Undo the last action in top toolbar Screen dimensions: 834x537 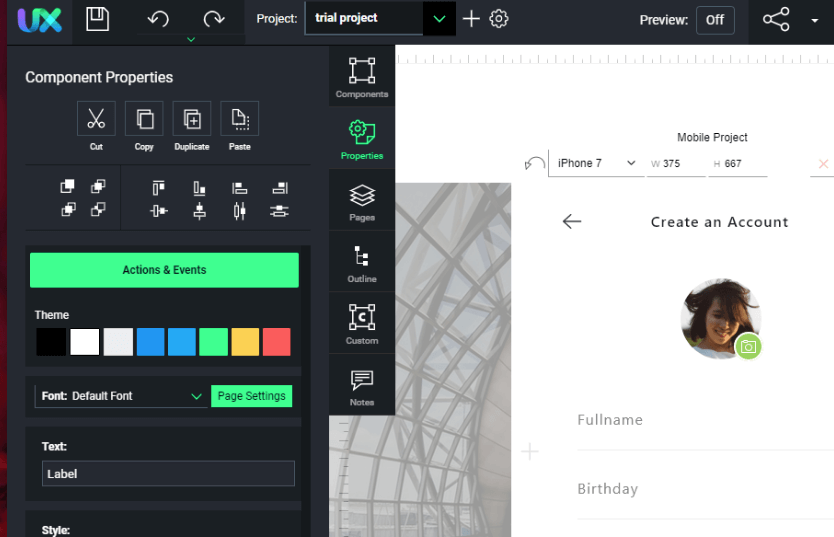158,19
